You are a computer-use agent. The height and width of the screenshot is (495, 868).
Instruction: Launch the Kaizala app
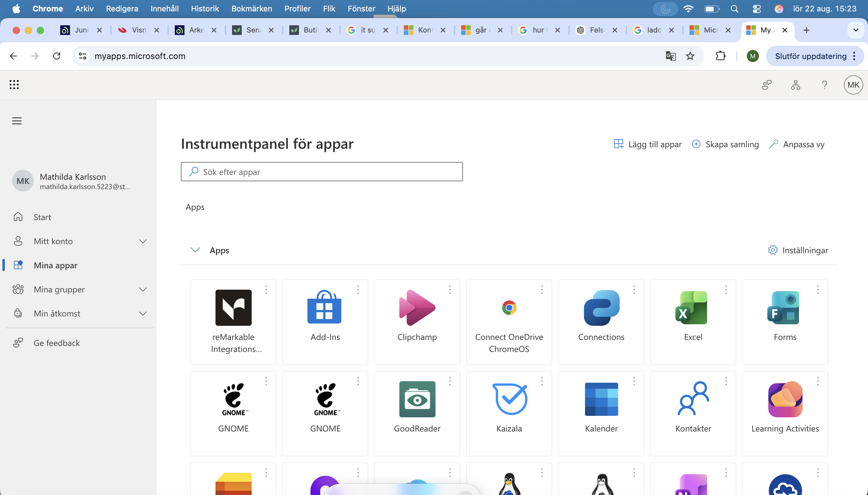point(509,413)
